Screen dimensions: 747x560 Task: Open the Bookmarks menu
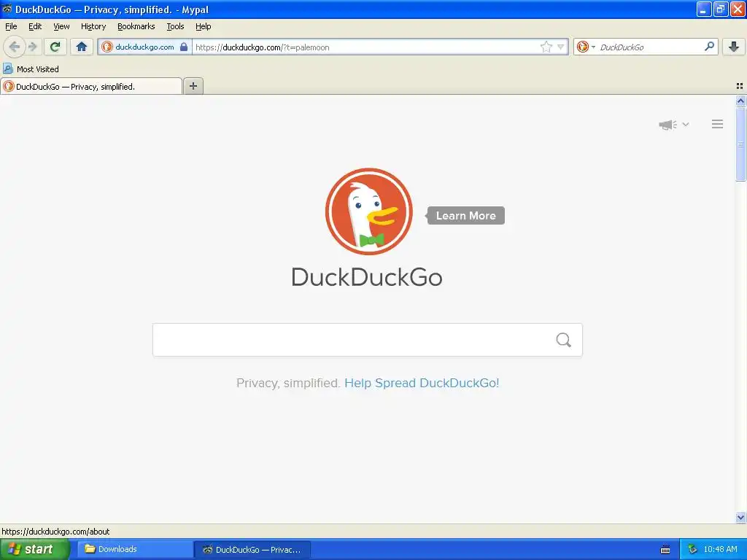[136, 26]
